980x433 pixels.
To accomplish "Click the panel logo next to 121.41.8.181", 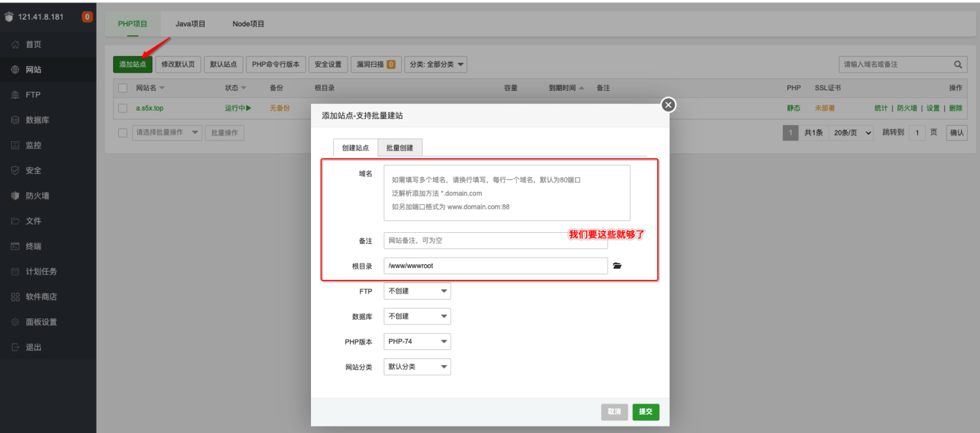I will click(x=8, y=17).
